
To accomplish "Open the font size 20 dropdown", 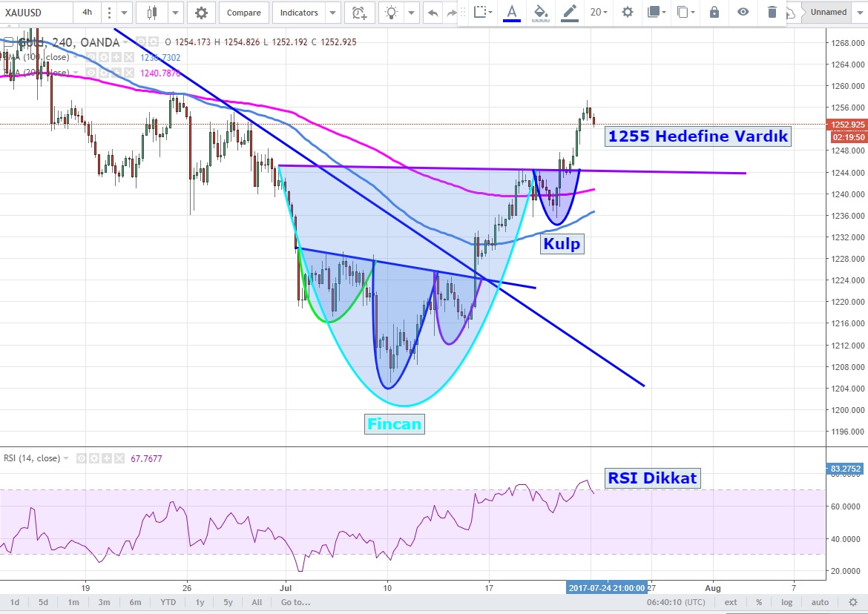I will point(599,12).
